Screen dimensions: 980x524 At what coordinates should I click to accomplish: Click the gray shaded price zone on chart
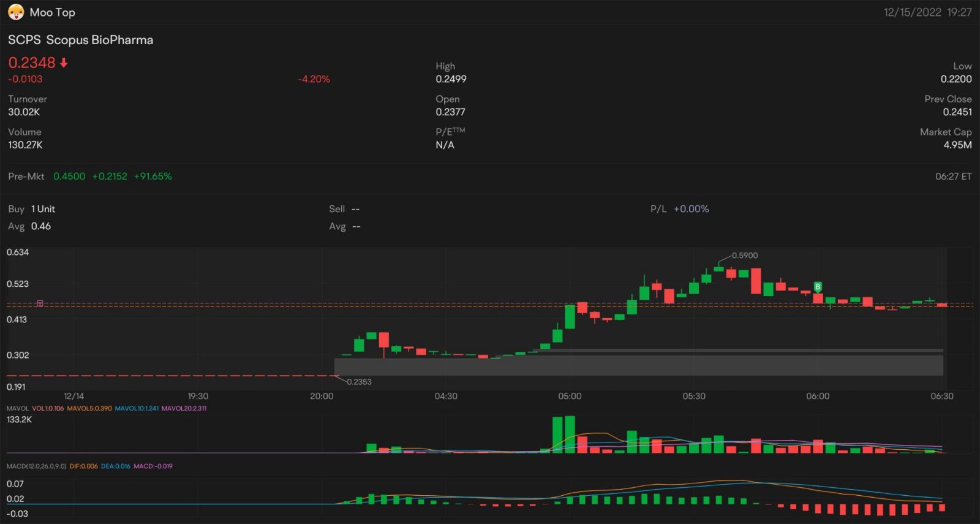638,365
